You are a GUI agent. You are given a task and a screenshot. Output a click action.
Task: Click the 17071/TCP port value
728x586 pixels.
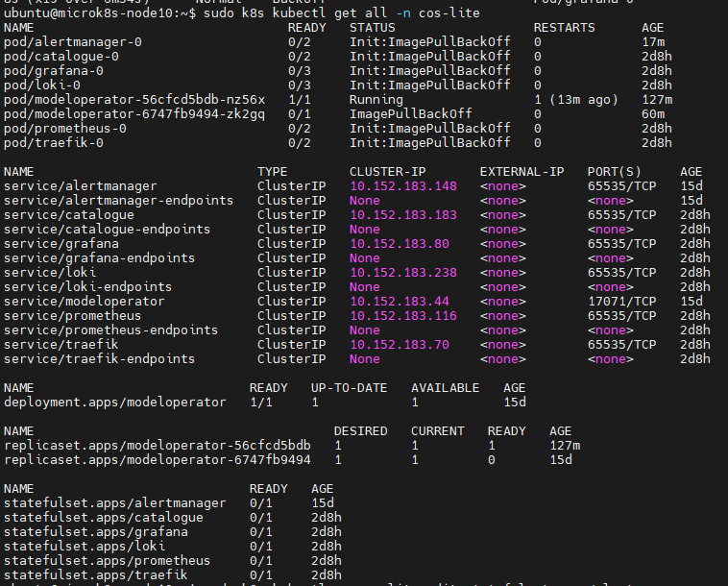pyautogui.click(x=622, y=302)
